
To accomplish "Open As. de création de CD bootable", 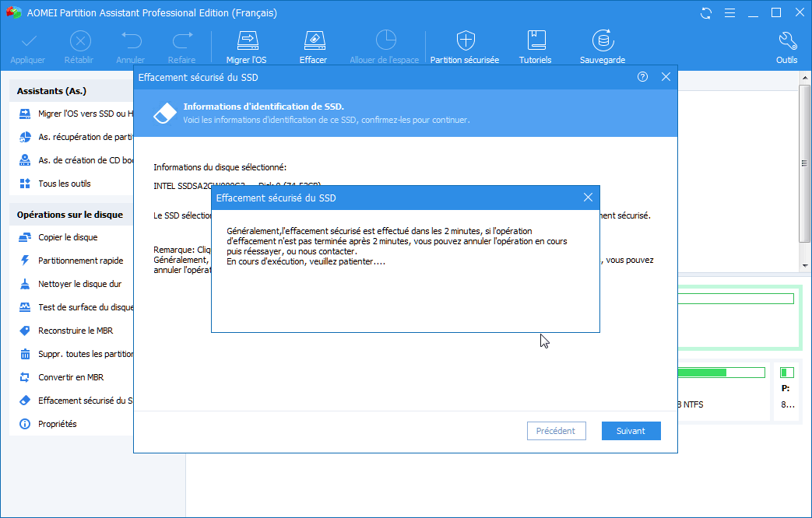I will [76, 160].
